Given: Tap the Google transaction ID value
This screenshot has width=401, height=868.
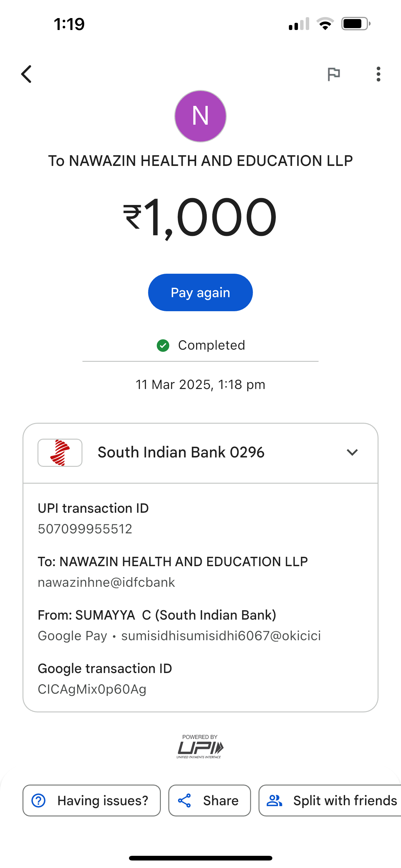Looking at the screenshot, I should click(92, 689).
